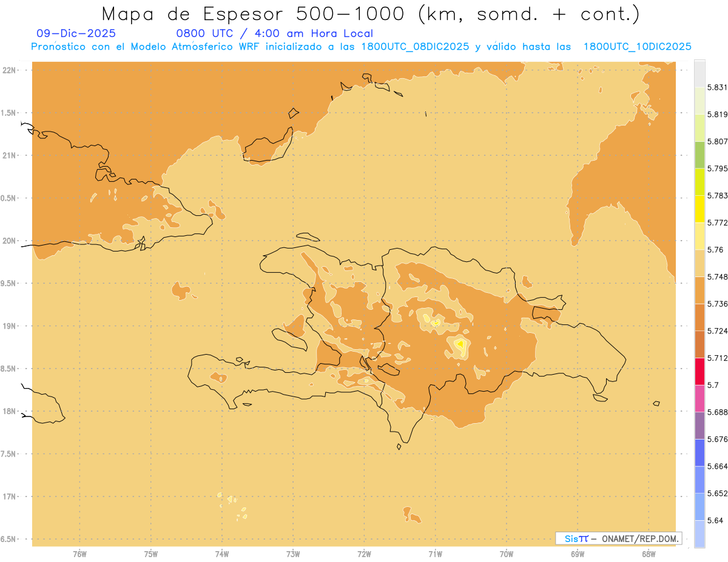The height and width of the screenshot is (562, 728).
Task: Click the 21N latitude label
Action: [10, 155]
